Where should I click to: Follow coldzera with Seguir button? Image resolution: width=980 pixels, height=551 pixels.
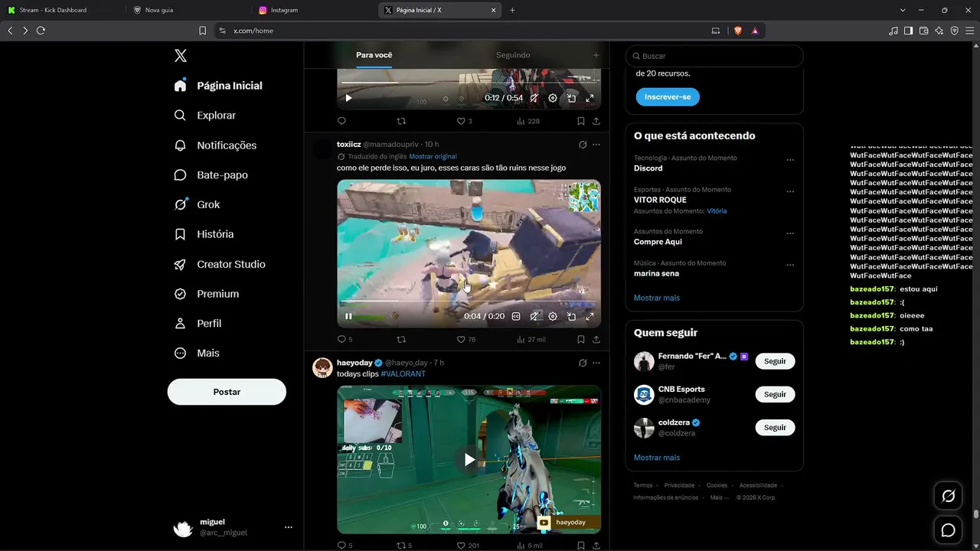tap(775, 428)
